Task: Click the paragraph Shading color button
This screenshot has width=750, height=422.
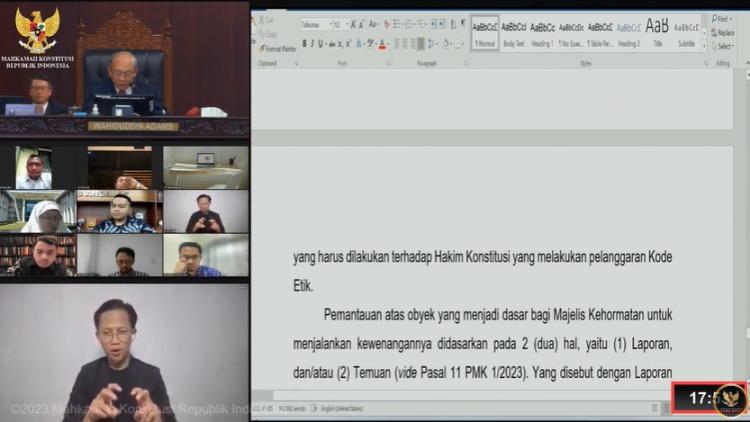Action: (x=446, y=44)
